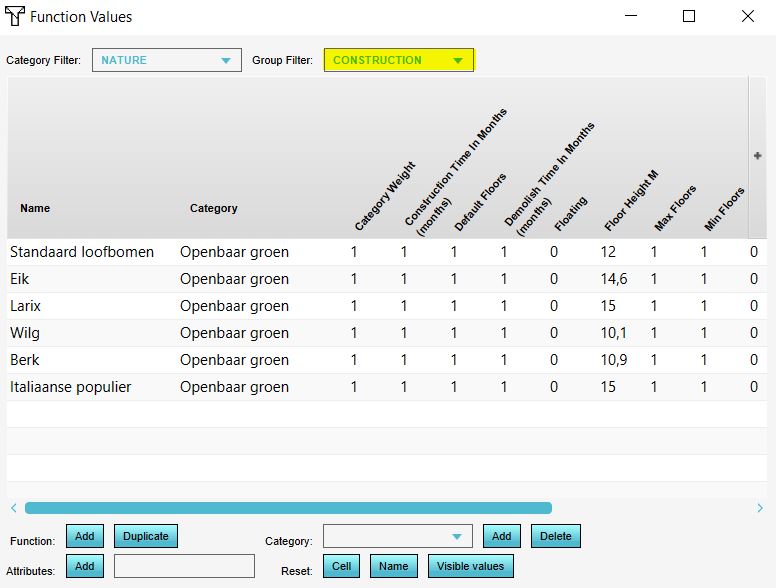Click the Reset Name button
Viewport: 776px width, 588px height.
(x=393, y=566)
